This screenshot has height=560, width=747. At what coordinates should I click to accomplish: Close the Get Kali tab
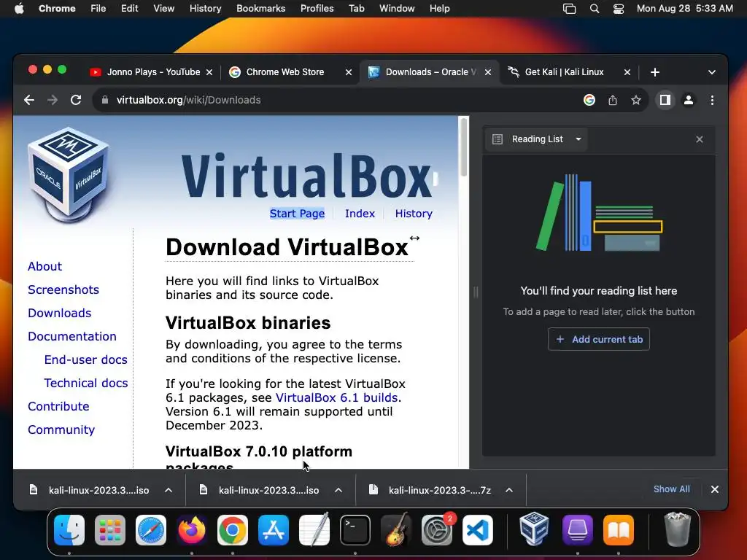627,72
